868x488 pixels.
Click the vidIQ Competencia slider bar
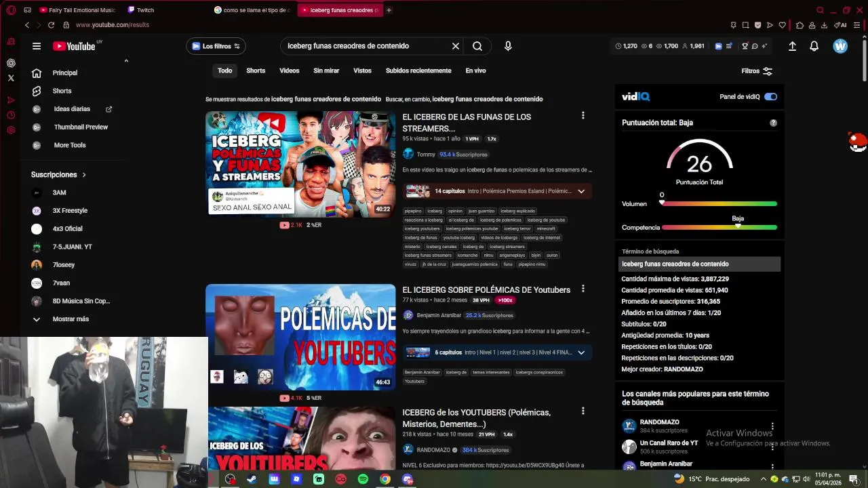pos(719,228)
